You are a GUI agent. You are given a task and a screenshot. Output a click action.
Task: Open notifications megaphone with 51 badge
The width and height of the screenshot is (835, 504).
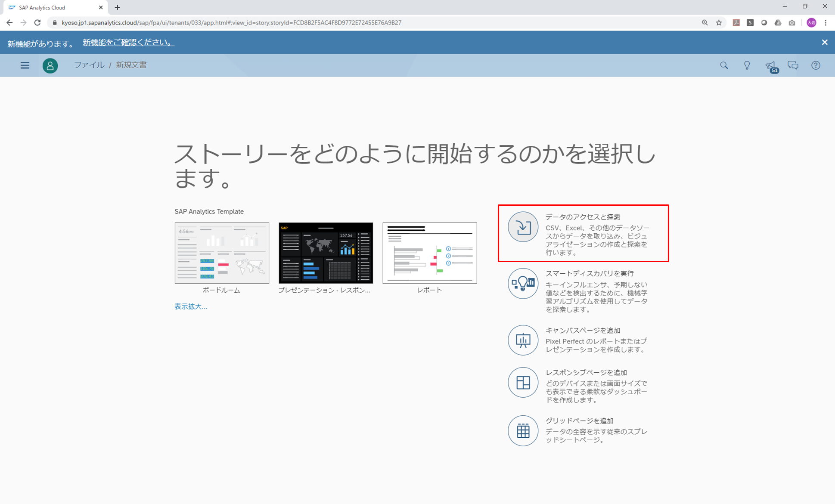click(x=771, y=66)
